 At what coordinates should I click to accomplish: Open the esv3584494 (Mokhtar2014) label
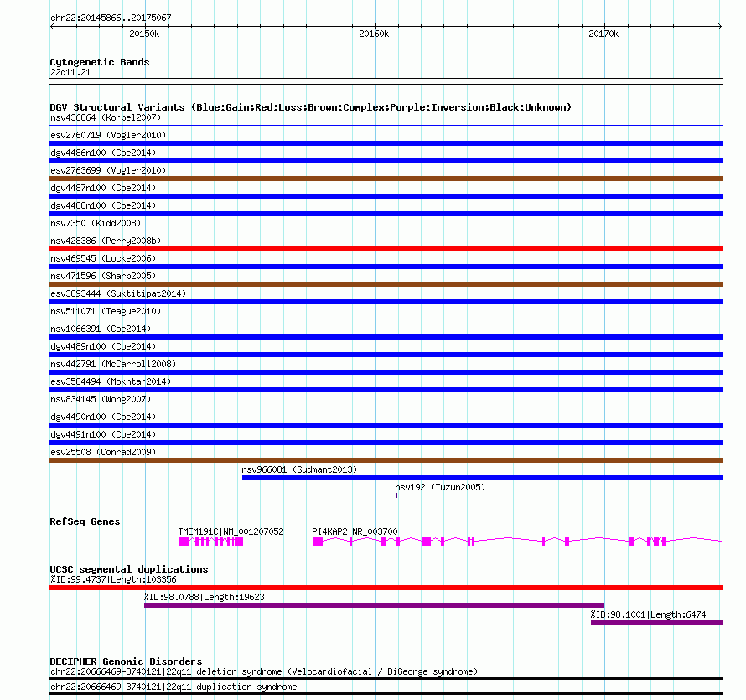(111, 381)
